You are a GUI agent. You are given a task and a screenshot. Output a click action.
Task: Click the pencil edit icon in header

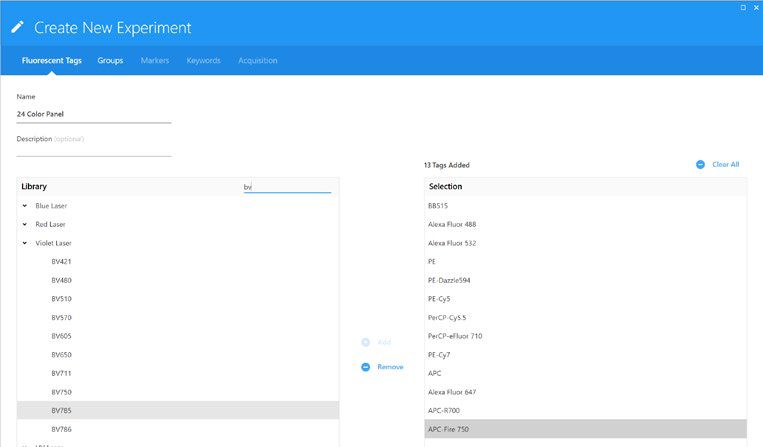17,28
